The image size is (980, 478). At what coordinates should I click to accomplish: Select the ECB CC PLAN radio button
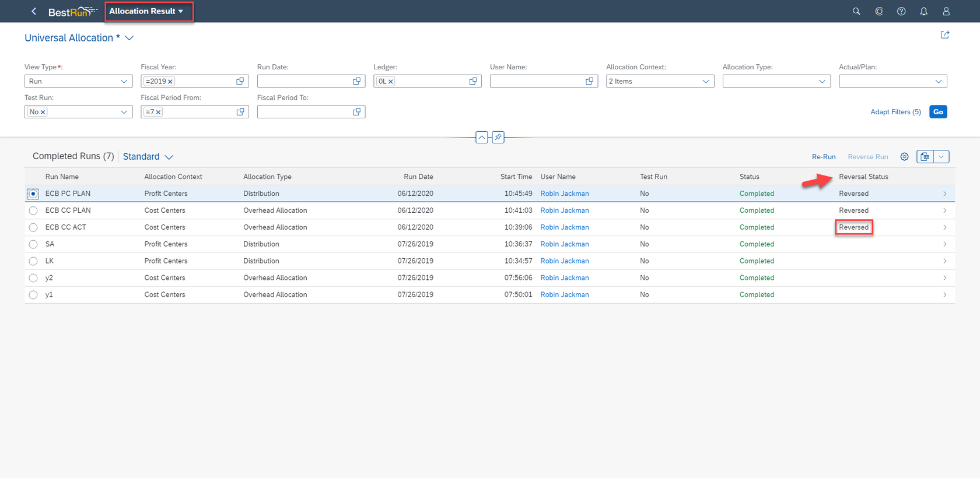coord(33,210)
